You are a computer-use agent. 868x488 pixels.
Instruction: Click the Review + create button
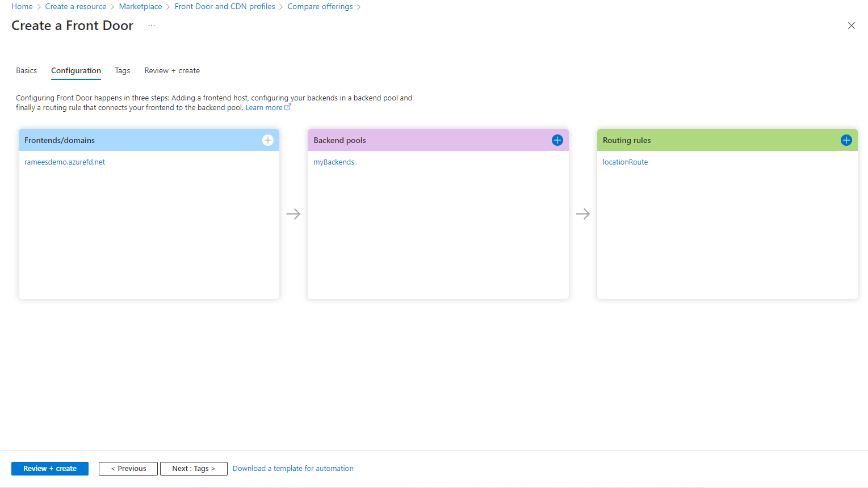click(50, 469)
